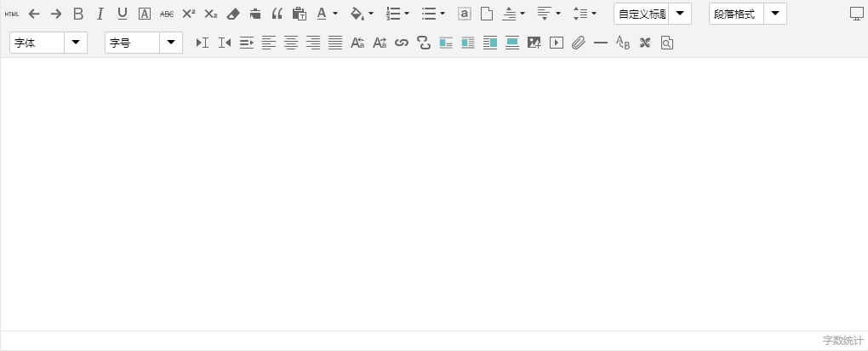Click the undo arrow icon

coord(34,14)
